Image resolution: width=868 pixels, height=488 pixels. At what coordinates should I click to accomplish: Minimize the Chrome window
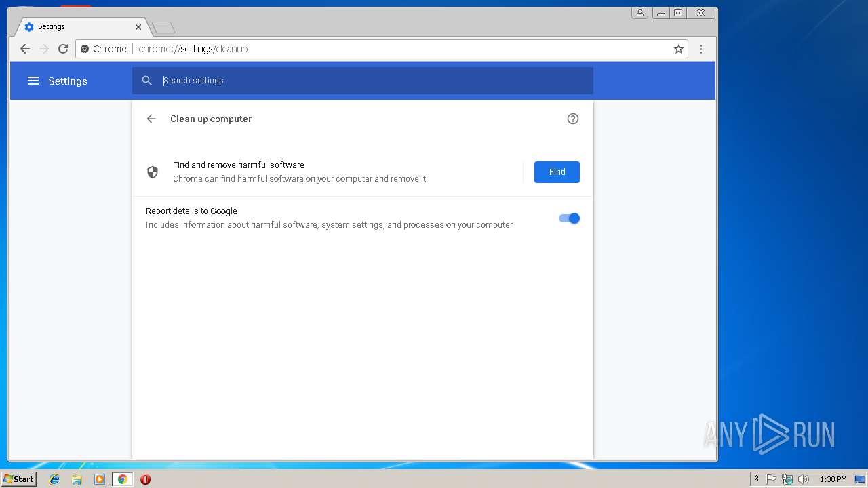click(x=660, y=12)
